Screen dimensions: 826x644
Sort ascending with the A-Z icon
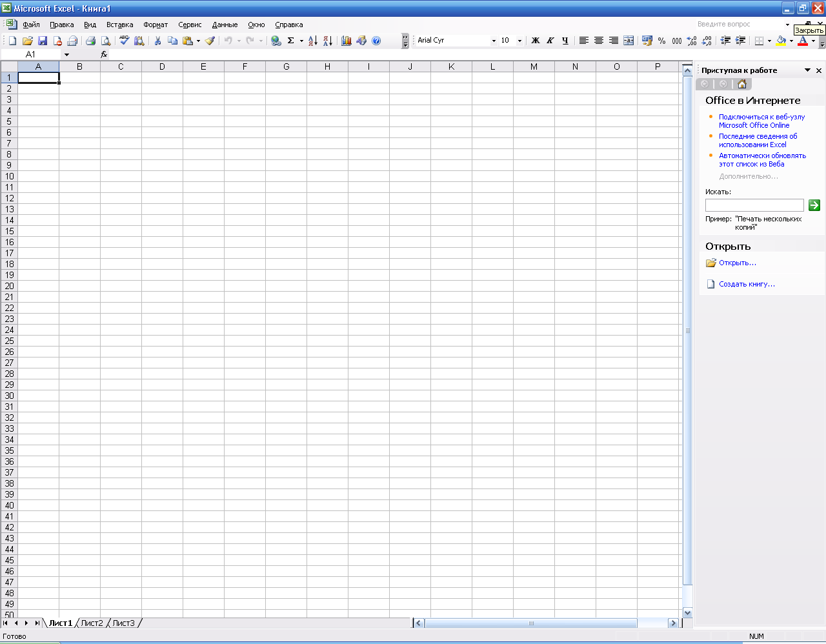click(x=313, y=41)
